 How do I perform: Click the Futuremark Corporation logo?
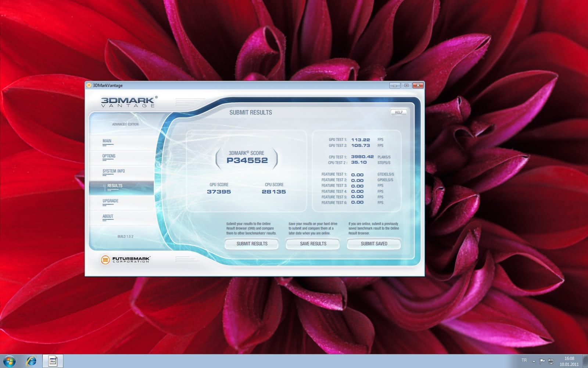click(125, 260)
